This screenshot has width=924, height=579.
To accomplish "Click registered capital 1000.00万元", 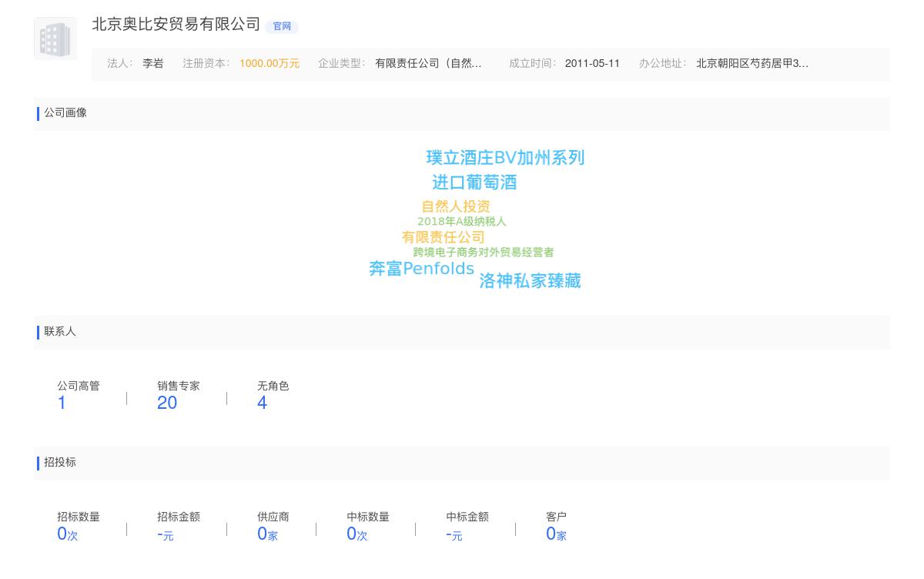I will tap(269, 64).
